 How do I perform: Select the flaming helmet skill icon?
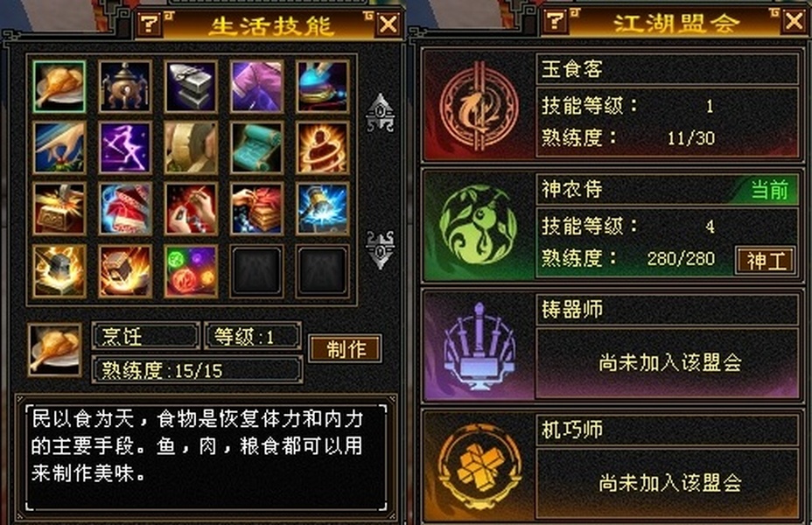tap(59, 271)
